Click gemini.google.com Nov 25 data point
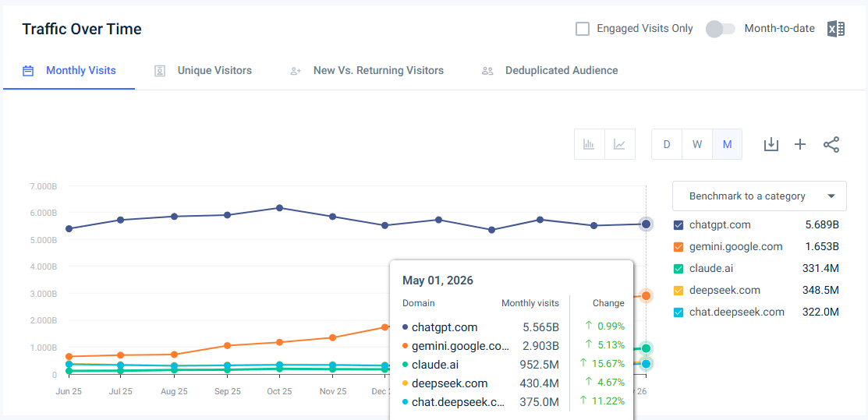This screenshot has height=420, width=868. pyautogui.click(x=332, y=337)
